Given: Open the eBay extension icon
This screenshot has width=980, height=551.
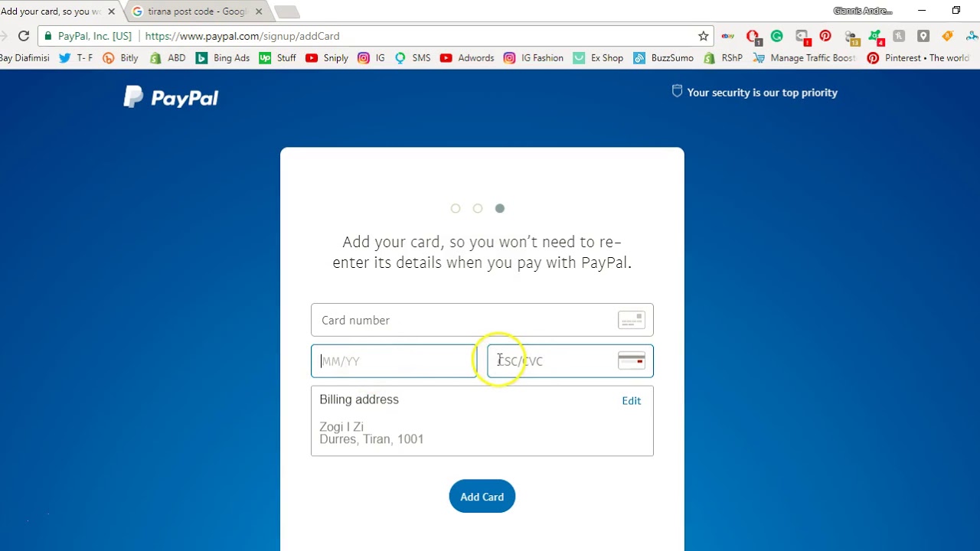Looking at the screenshot, I should click(728, 36).
